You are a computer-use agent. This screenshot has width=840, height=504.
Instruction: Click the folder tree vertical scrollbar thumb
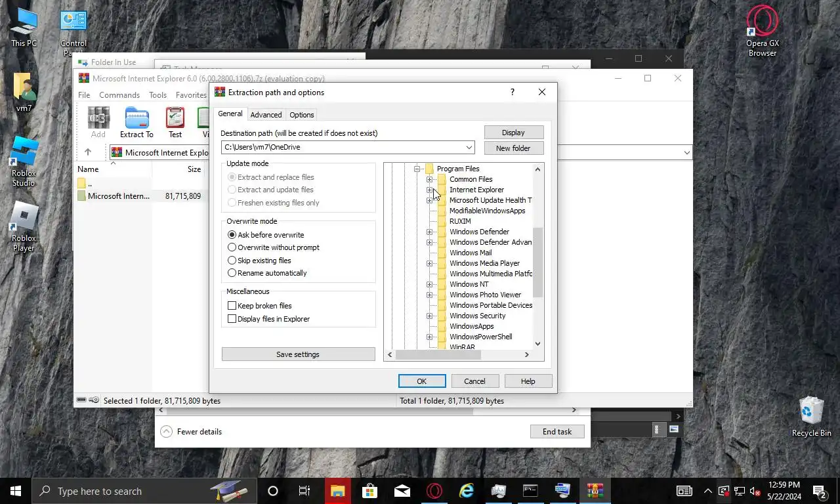pyautogui.click(x=537, y=262)
